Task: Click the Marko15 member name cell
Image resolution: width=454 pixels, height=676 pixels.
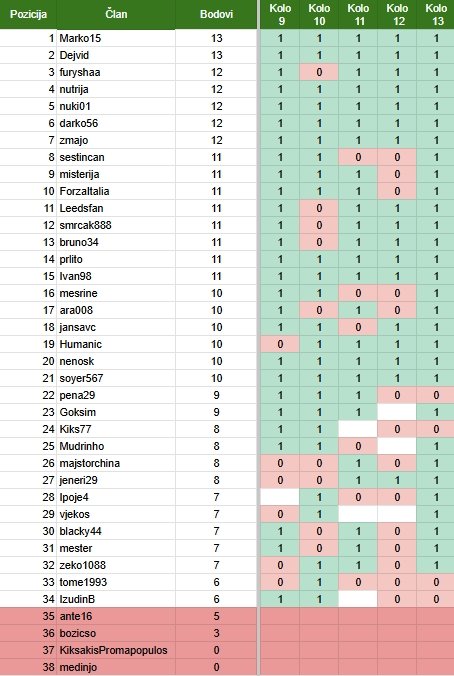Action: pos(116,38)
